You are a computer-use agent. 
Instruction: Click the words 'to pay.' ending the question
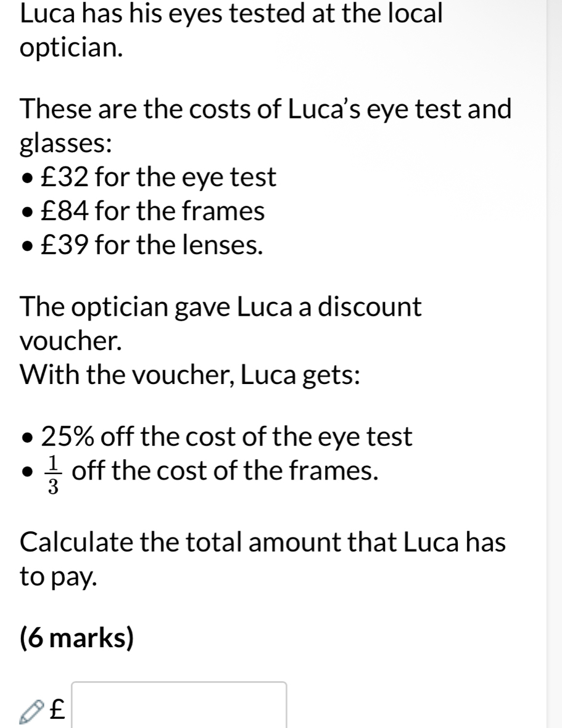(59, 577)
